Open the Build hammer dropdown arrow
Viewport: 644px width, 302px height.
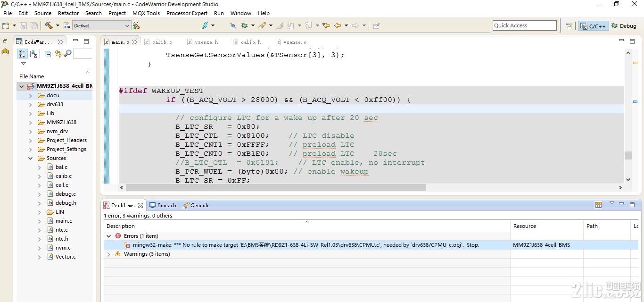click(57, 25)
